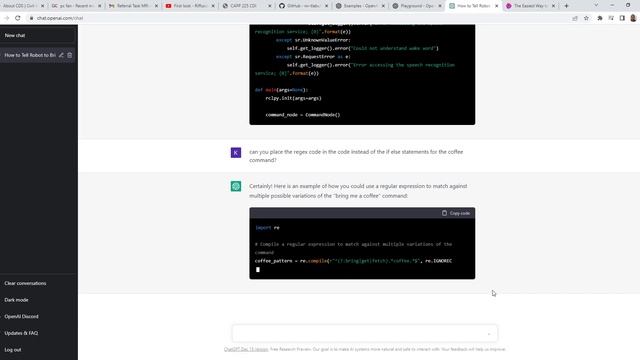640x360 pixels.
Task: Click the ChatGPT green logo avatar
Action: (236, 187)
